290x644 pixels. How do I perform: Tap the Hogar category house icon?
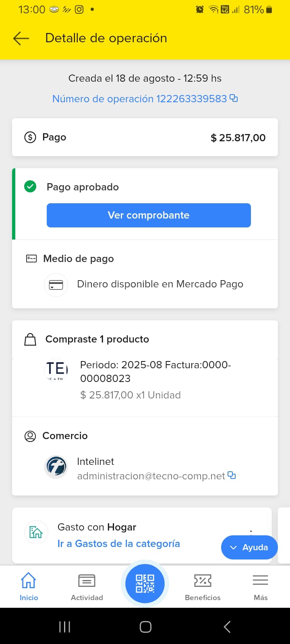[x=36, y=532]
